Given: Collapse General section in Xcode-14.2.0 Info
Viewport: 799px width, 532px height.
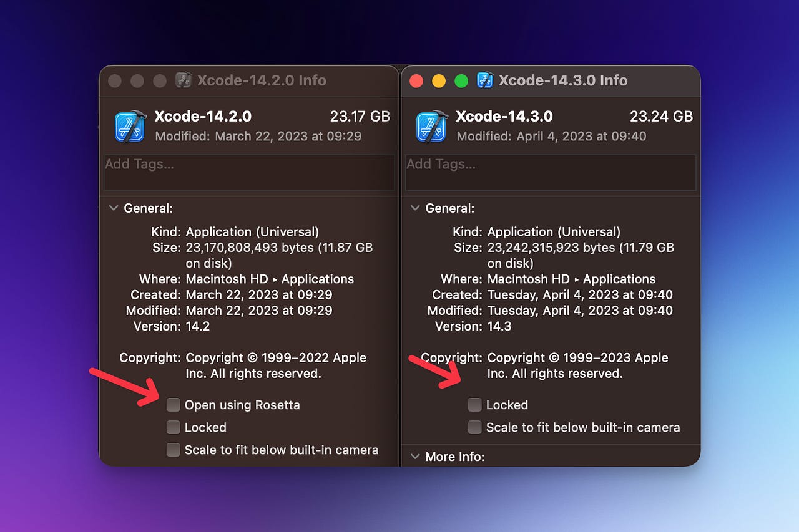Looking at the screenshot, I should [x=114, y=208].
